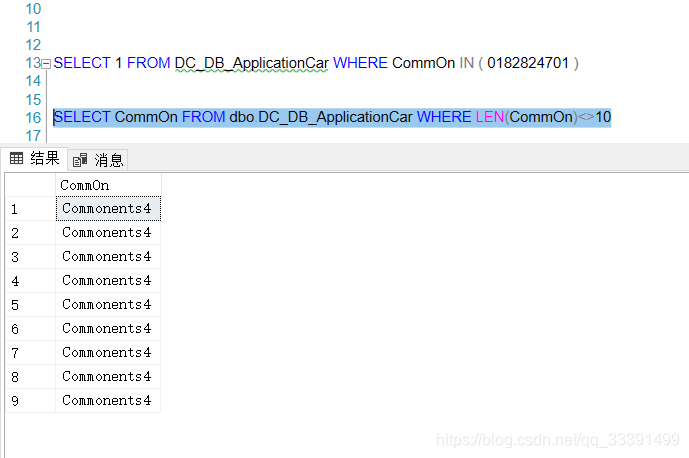Click the value 0182824701 in line 13

pyautogui.click(x=528, y=63)
